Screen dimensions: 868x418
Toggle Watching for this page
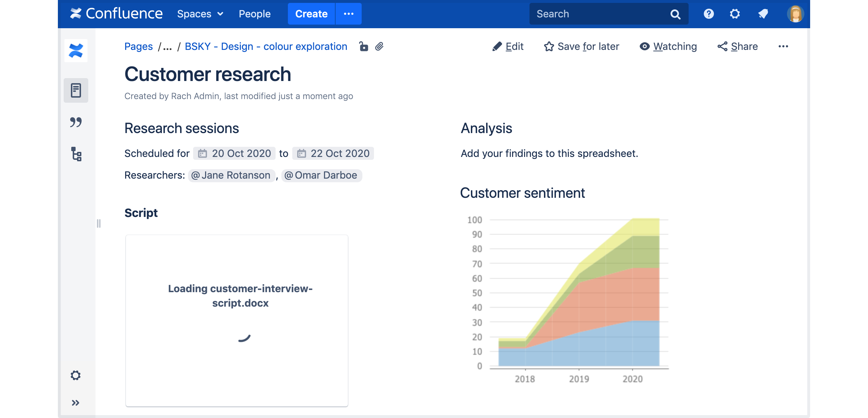click(x=668, y=46)
